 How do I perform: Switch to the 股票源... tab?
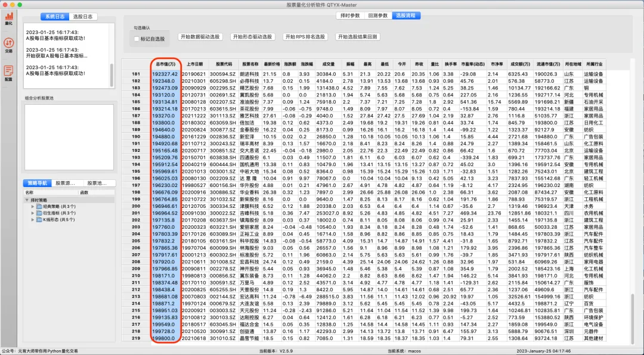67,183
